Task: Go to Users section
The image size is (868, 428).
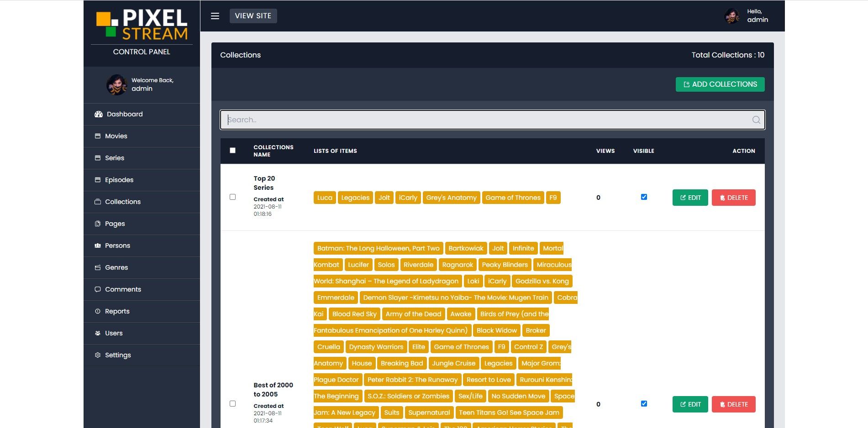Action: tap(142, 333)
